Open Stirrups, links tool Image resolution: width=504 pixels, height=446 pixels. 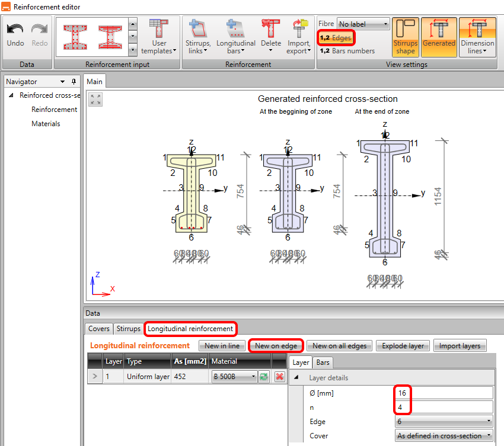click(x=197, y=37)
